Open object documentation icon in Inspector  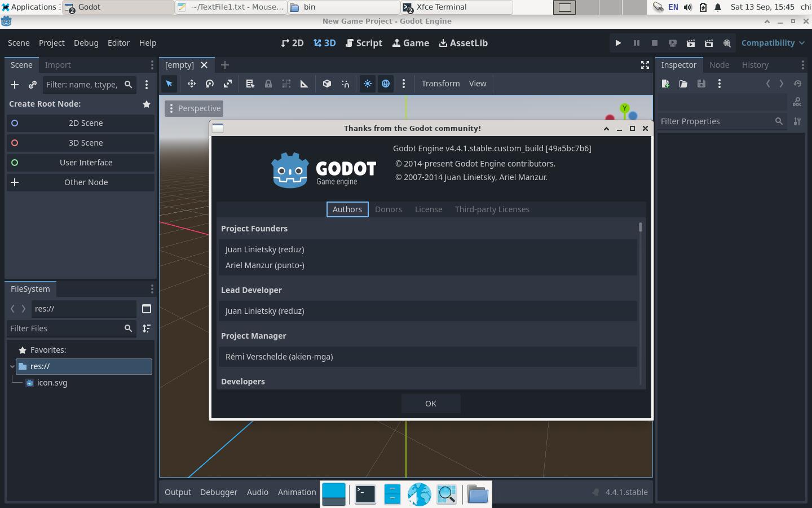[x=797, y=102]
